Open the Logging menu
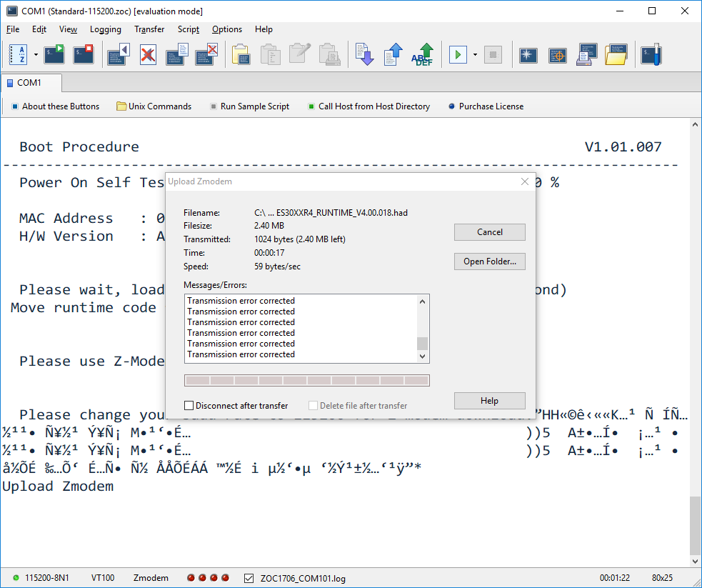 105,29
